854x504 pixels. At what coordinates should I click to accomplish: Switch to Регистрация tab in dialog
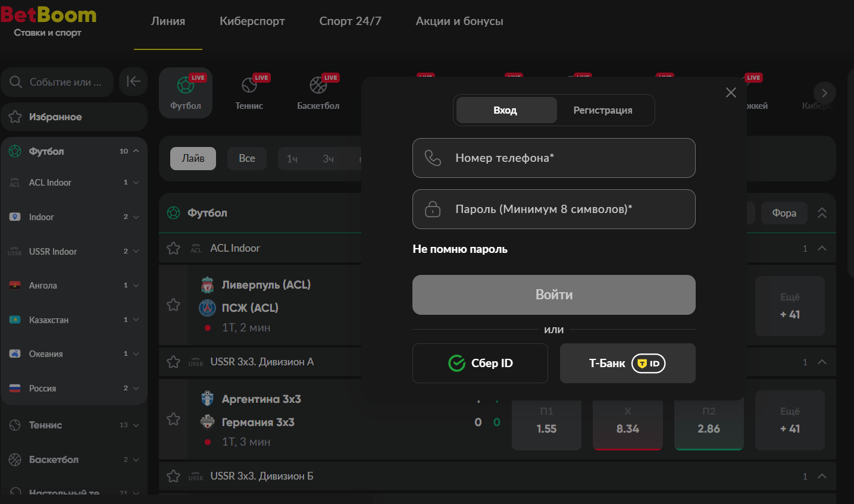603,110
